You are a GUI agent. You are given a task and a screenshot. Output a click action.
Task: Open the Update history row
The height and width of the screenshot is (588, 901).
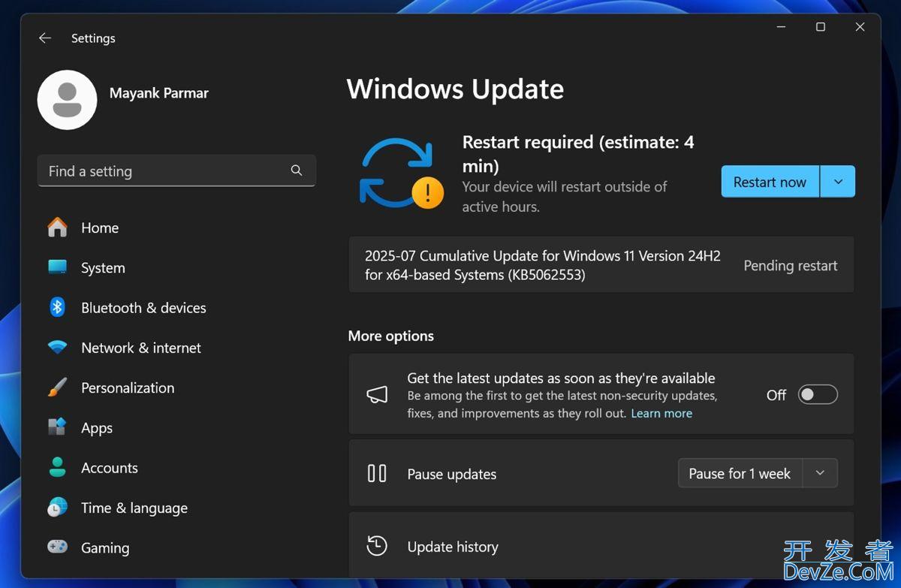coord(601,545)
